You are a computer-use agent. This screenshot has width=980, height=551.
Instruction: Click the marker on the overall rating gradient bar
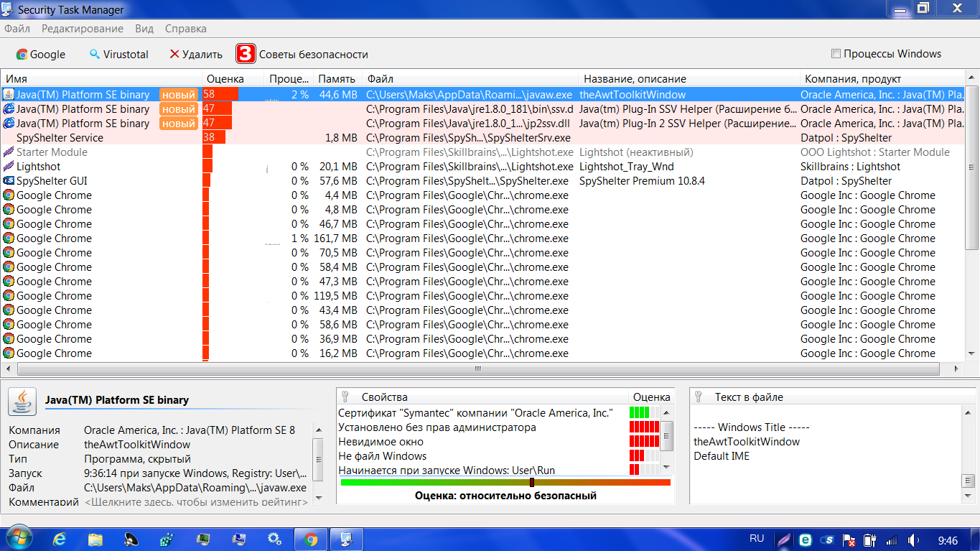tap(532, 482)
